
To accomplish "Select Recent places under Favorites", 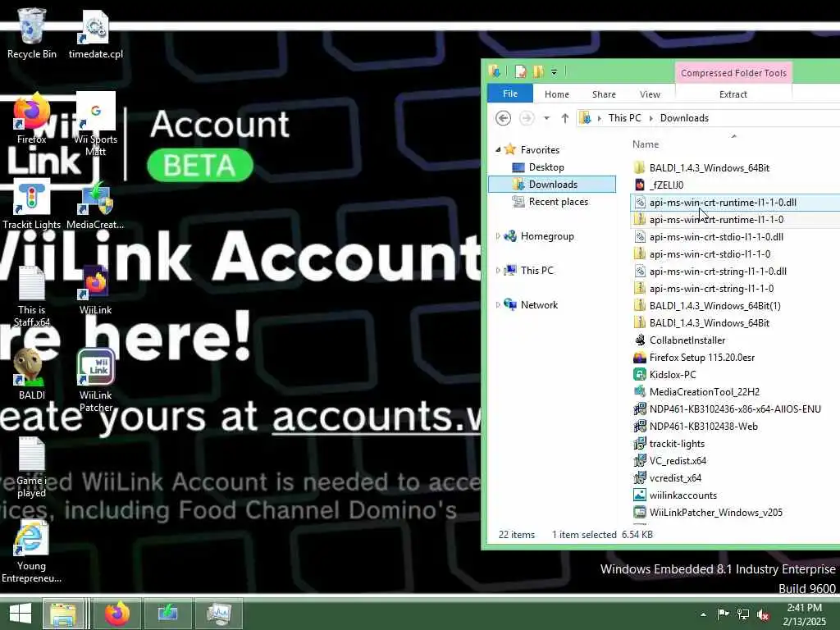I will click(558, 202).
